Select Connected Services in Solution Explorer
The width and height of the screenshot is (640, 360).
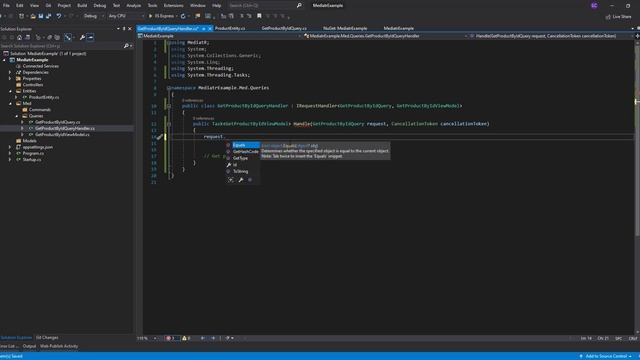click(40, 66)
